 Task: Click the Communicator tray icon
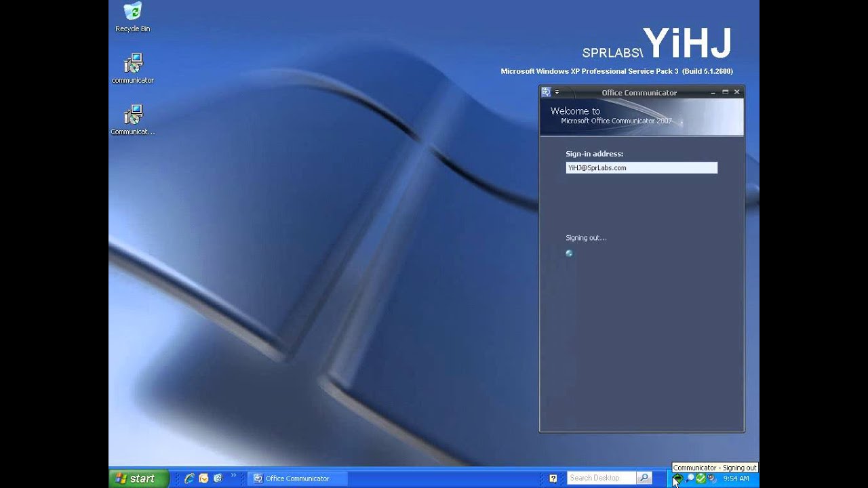click(x=677, y=479)
